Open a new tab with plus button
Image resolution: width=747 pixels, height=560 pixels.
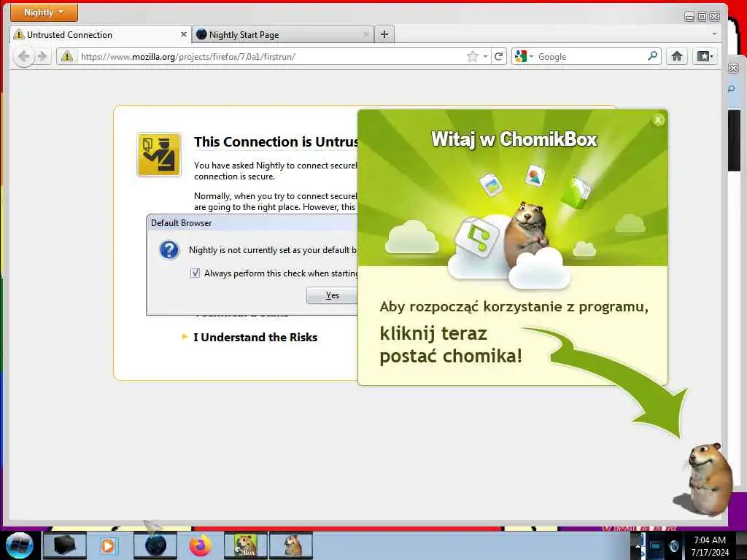point(384,34)
